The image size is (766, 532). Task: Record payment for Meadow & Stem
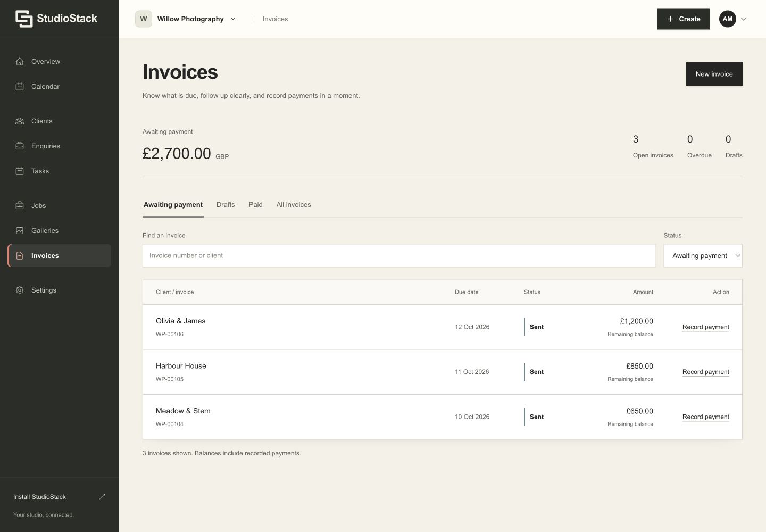click(x=705, y=417)
